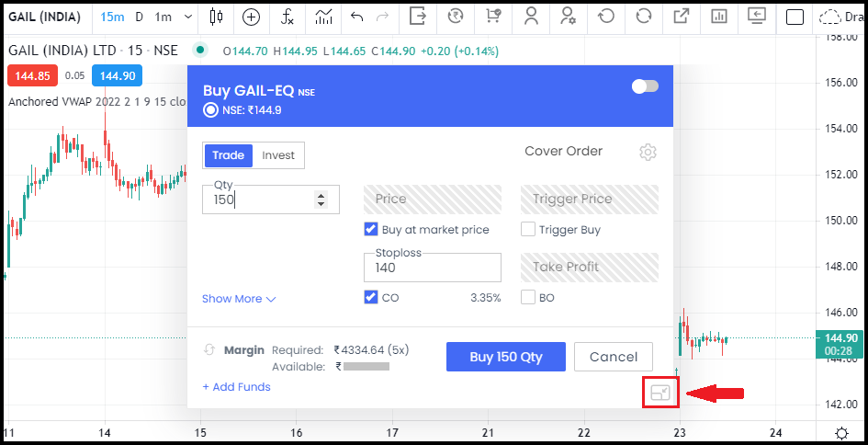The image size is (868, 445).
Task: Expand the Show More options
Action: pyautogui.click(x=239, y=299)
